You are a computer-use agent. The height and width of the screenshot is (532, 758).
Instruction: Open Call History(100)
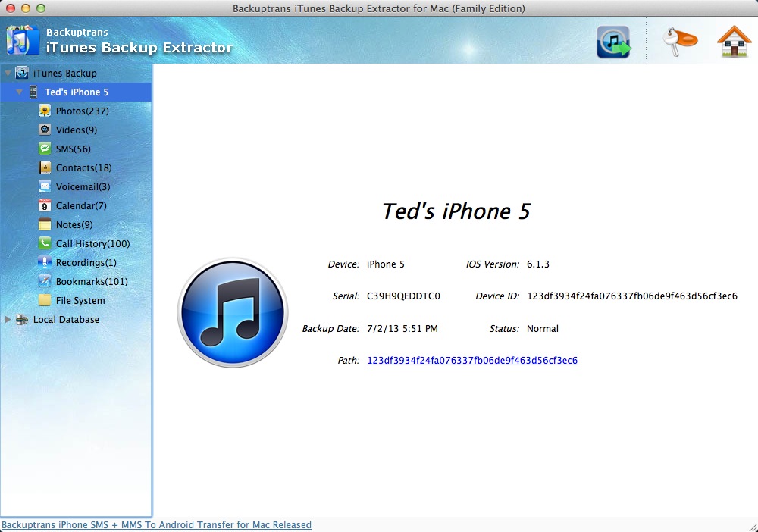pos(92,243)
